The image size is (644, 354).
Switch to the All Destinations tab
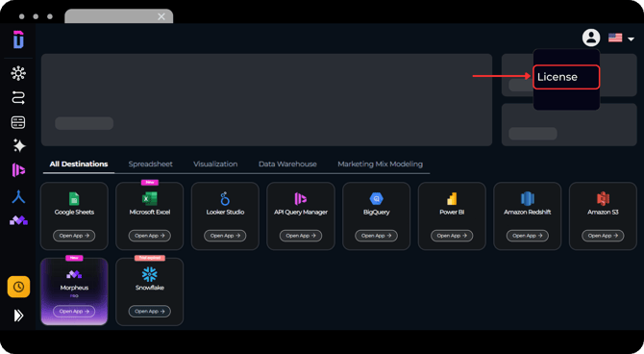79,164
